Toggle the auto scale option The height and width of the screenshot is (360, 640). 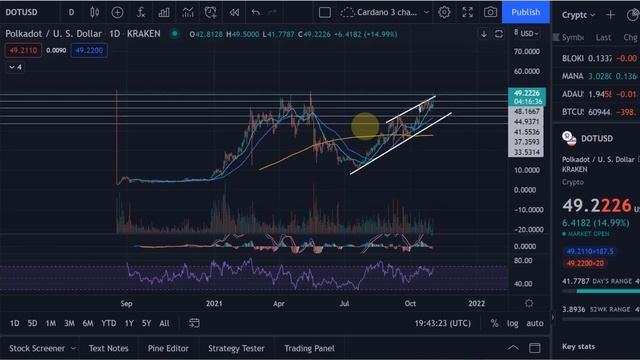pos(535,323)
